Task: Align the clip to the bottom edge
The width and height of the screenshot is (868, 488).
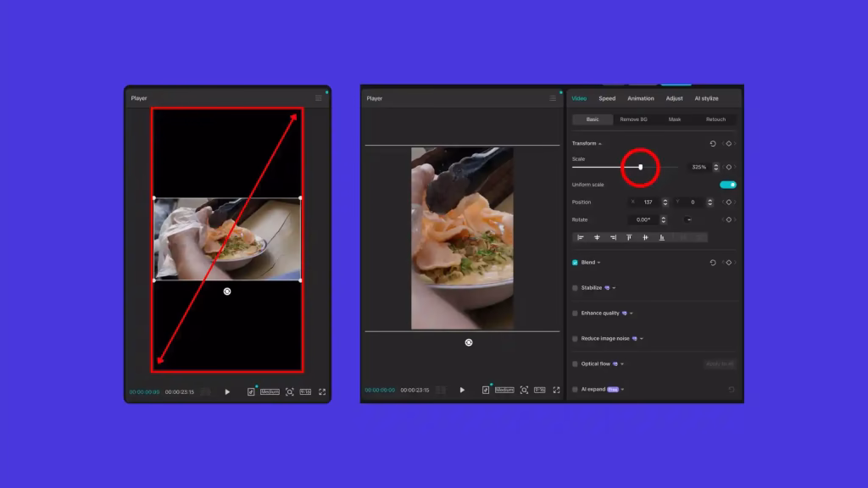Action: click(662, 237)
